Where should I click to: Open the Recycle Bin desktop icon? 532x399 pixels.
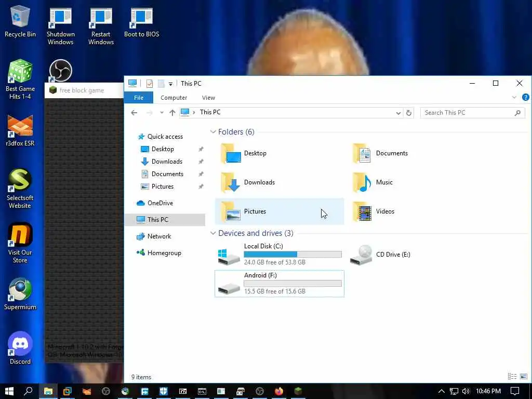tap(20, 22)
